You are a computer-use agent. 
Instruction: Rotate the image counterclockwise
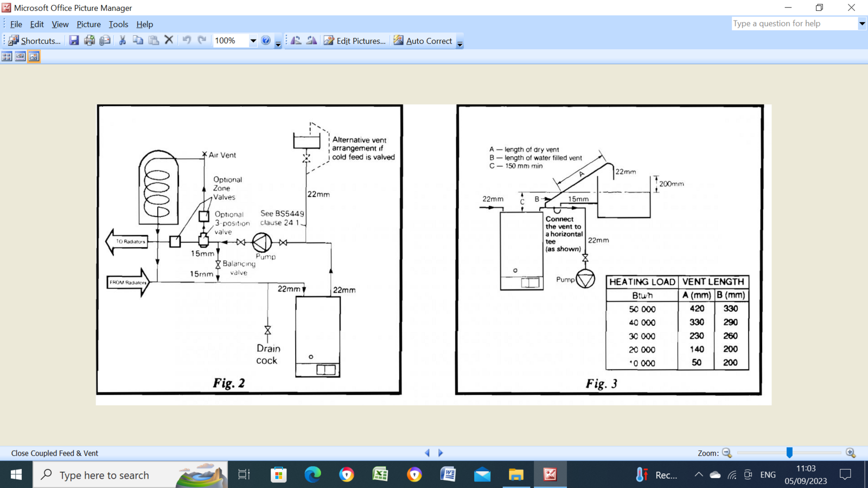tap(296, 40)
